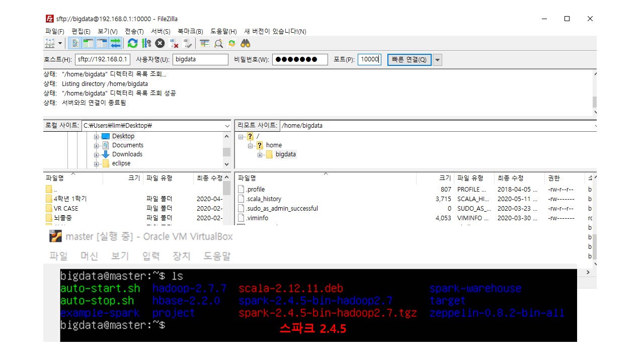Open file search with binoculars icon
This screenshot has height=362, width=644.
click(246, 43)
